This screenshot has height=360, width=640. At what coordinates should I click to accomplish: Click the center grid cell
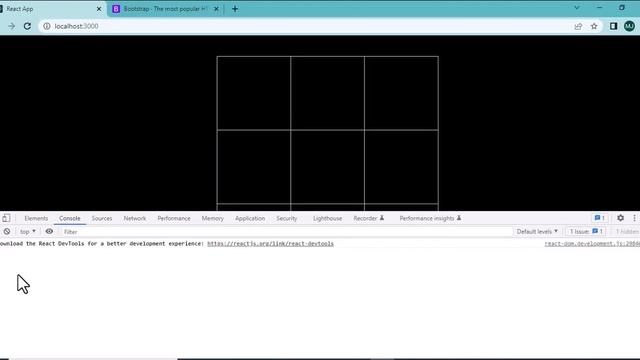(327, 167)
